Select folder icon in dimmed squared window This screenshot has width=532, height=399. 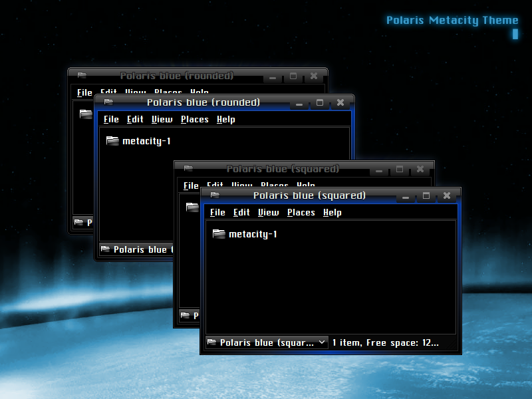(x=192, y=207)
